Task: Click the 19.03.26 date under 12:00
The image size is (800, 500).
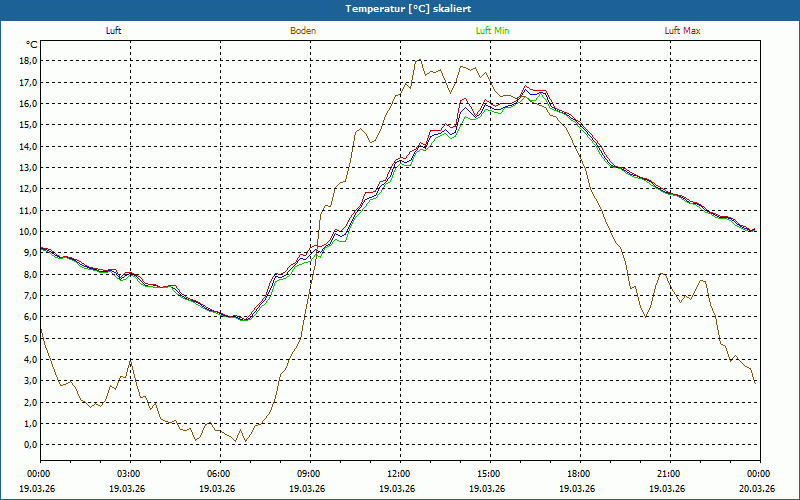Action: point(397,488)
